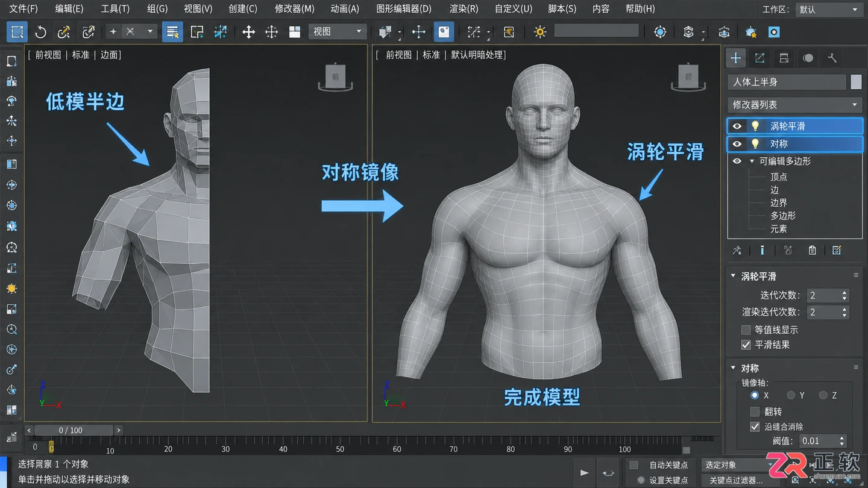This screenshot has height=488, width=868.
Task: Click the undo rotate arrow icon
Action: pyautogui.click(x=40, y=32)
